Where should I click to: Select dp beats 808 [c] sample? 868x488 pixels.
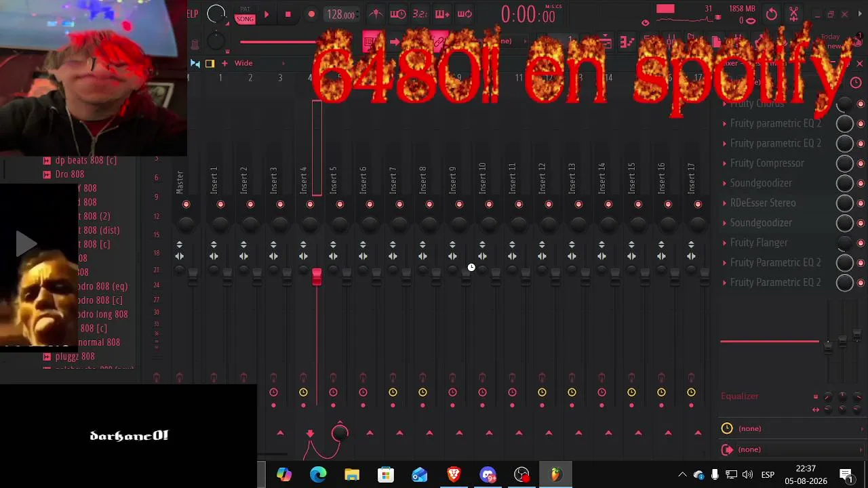85,161
